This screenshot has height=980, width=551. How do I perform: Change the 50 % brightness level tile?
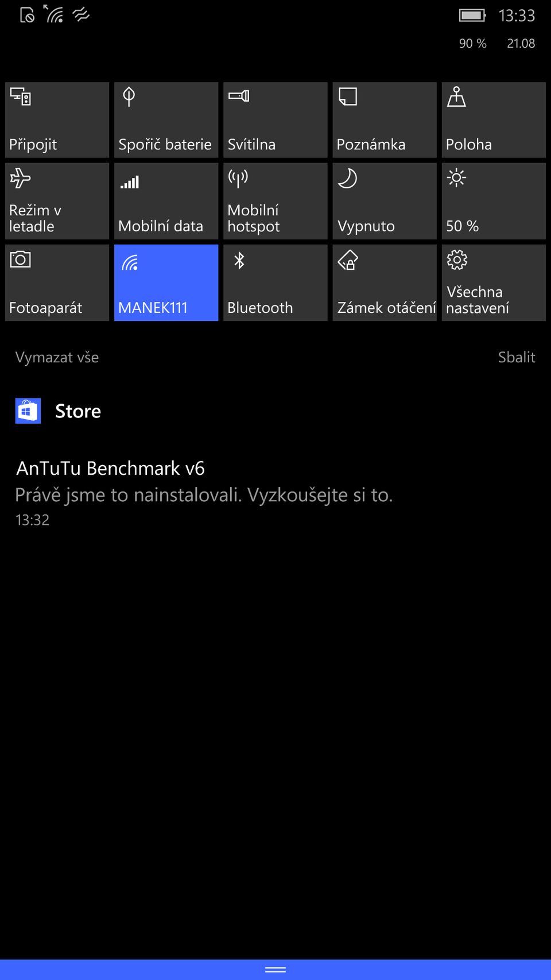(x=493, y=201)
